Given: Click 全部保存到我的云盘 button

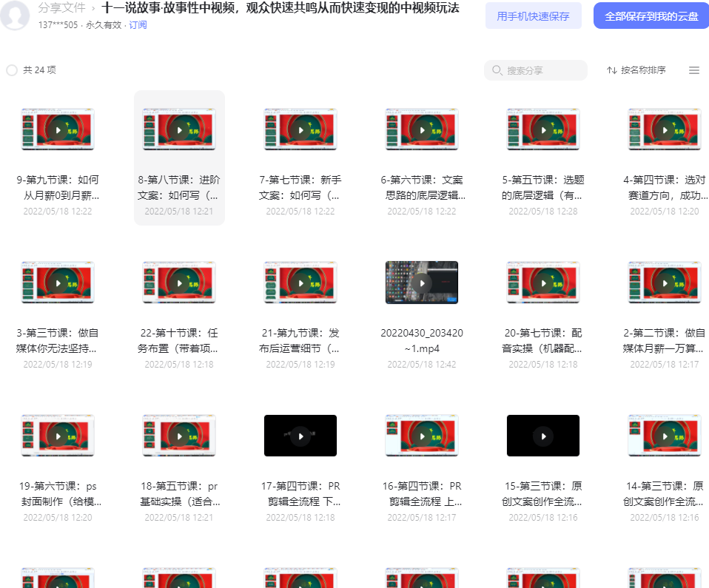Looking at the screenshot, I should coord(651,16).
